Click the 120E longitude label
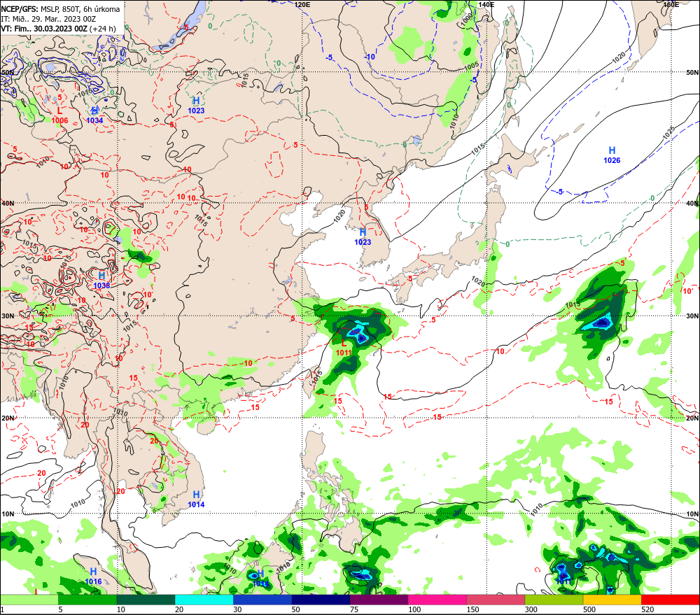 click(302, 4)
